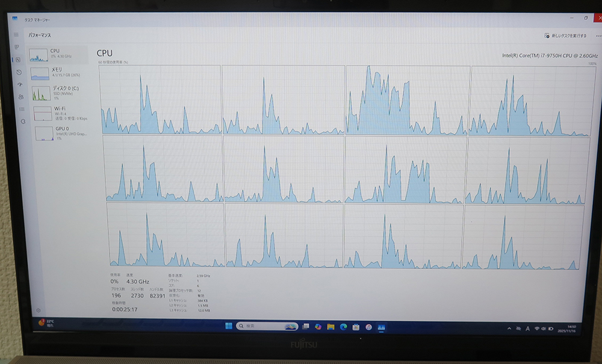Open the Wi-Fi network tray icon
Screen dimensions: 602x364
pyautogui.click(x=537, y=329)
